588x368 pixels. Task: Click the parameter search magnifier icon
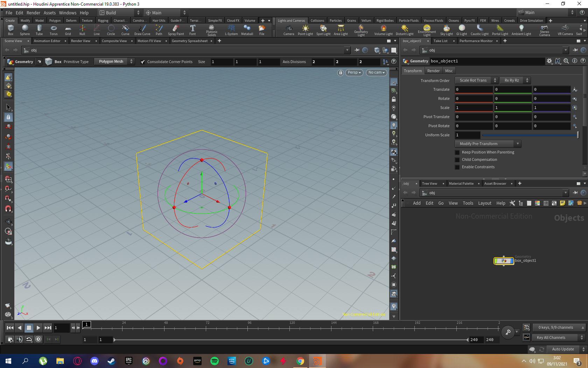click(566, 61)
